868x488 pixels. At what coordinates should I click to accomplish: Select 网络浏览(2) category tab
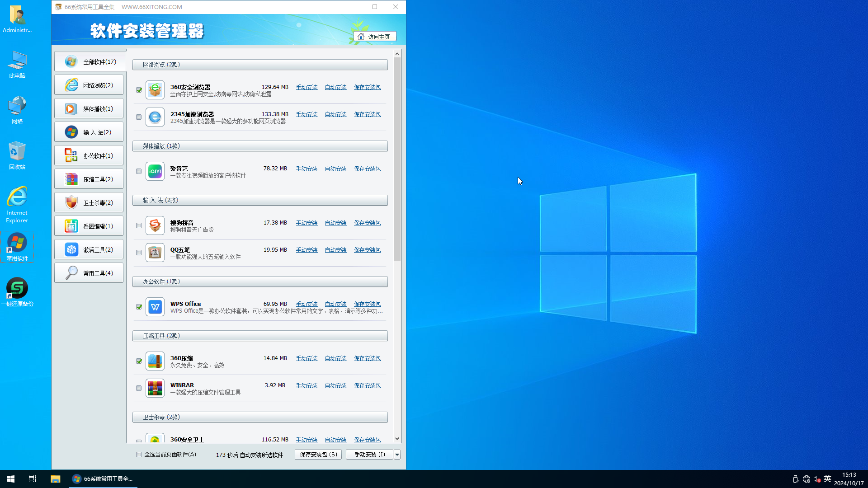[x=89, y=85]
